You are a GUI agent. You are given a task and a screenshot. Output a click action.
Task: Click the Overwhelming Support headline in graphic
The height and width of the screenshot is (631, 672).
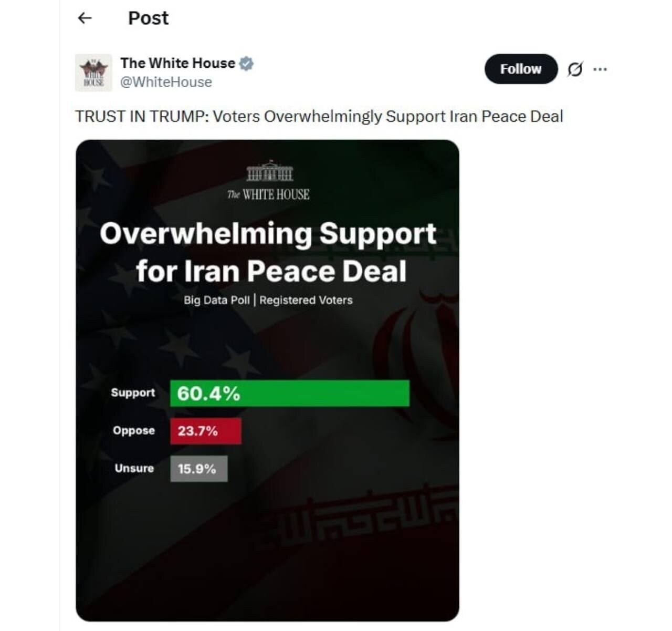coord(268,252)
